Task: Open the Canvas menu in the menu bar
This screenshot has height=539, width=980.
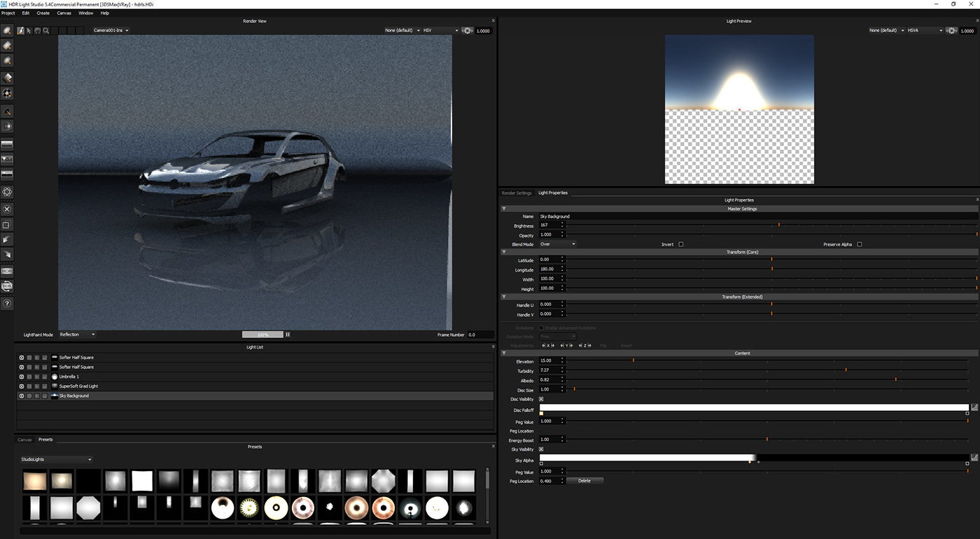Action: (64, 13)
